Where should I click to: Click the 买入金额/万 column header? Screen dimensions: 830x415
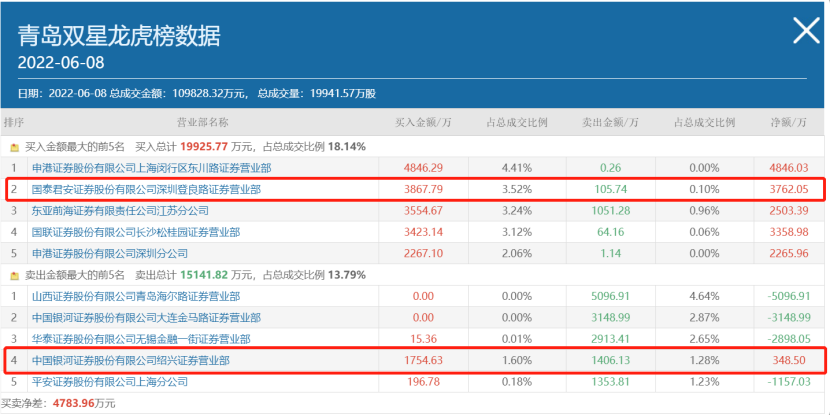[x=423, y=123]
